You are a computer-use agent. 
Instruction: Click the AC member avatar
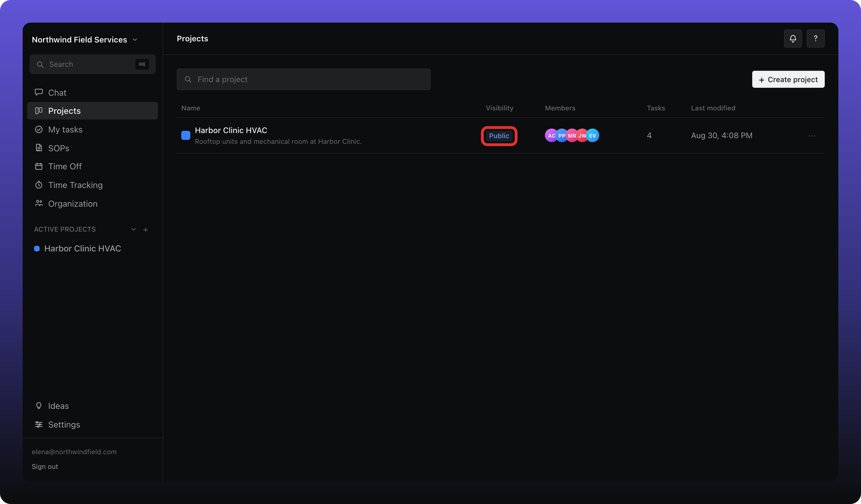point(551,136)
